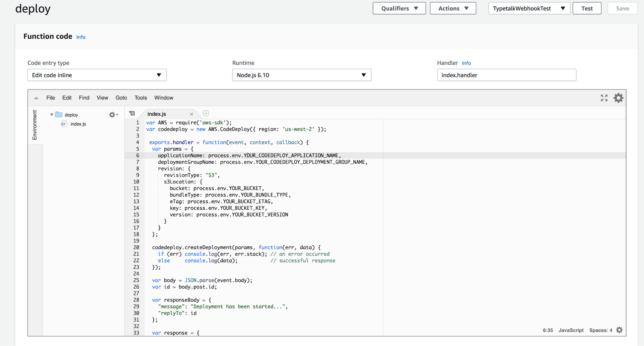Click exports.handler on line 4
Viewport: 644px width, 346px height.
point(171,142)
